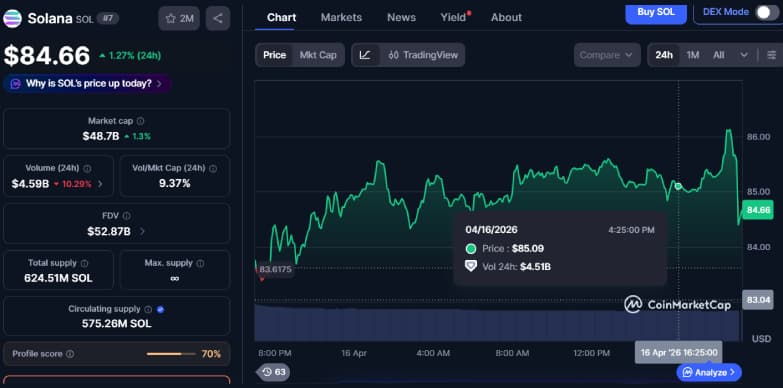Select the line chart style icon
Image resolution: width=783 pixels, height=388 pixels.
(365, 55)
